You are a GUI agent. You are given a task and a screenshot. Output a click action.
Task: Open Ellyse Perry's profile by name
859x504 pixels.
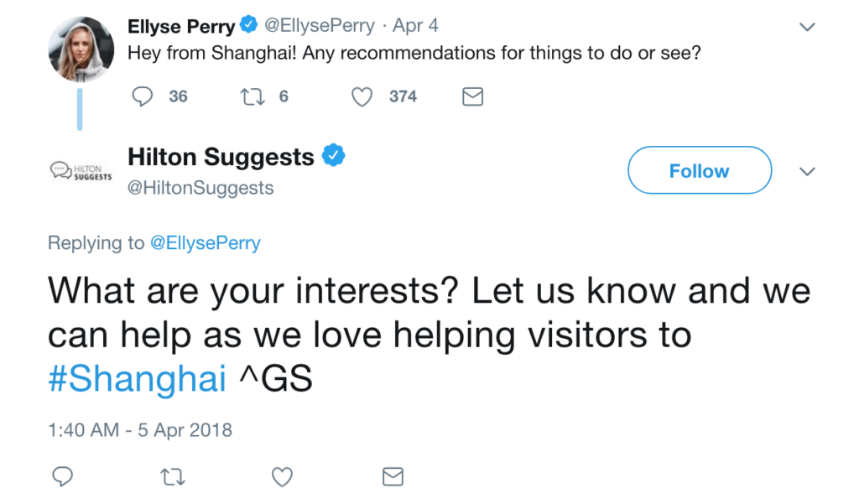pyautogui.click(x=181, y=27)
